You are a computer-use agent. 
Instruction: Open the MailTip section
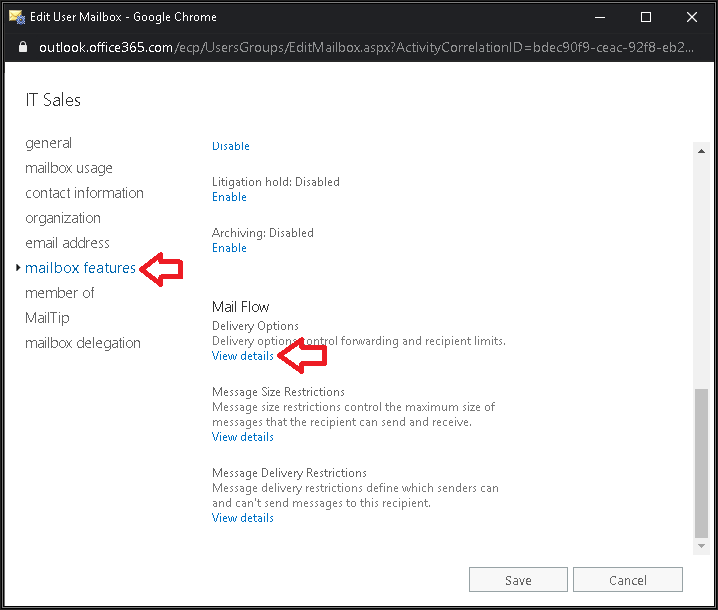(x=47, y=318)
